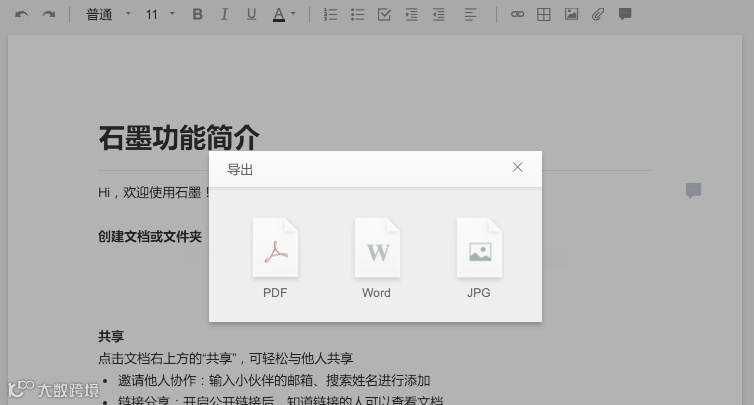This screenshot has height=405, width=754.
Task: Undo the last edit
Action: [x=21, y=14]
